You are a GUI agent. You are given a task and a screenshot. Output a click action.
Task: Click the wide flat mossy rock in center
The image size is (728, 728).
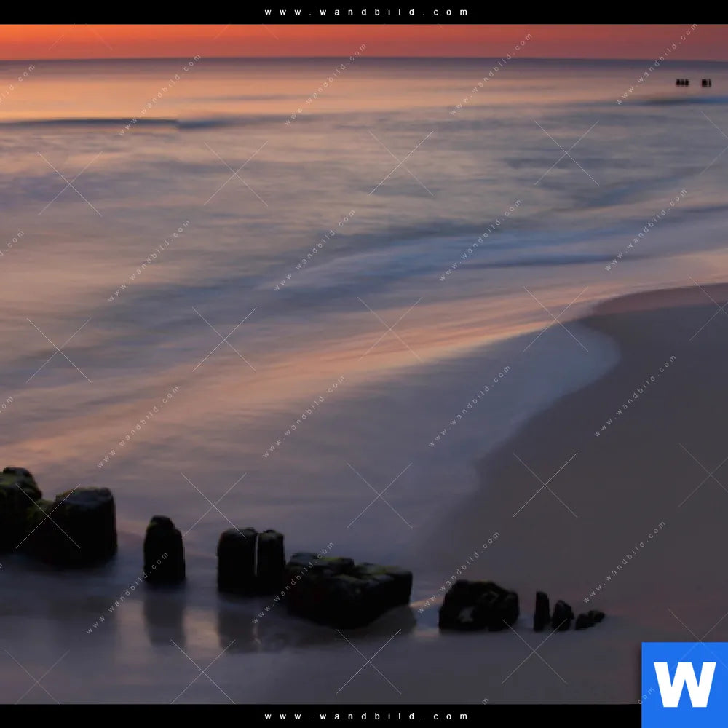click(348, 588)
